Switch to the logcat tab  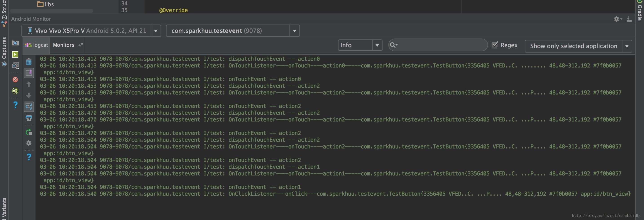[37, 45]
